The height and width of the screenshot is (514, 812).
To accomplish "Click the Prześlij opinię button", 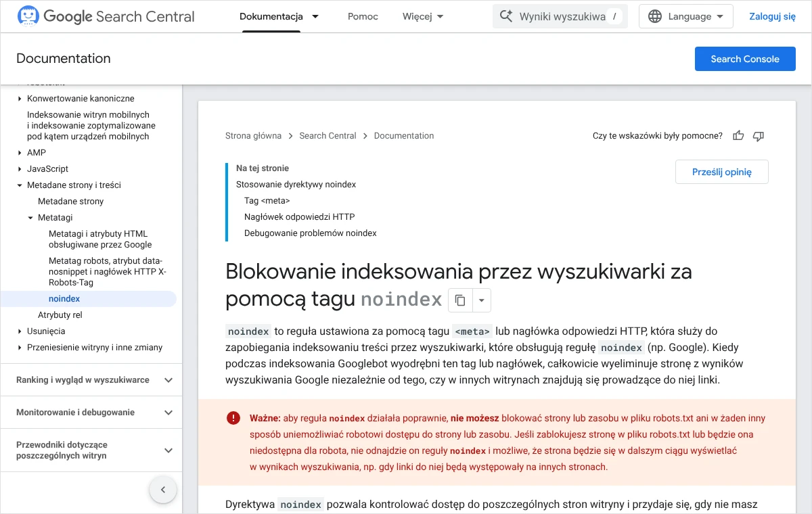I will pyautogui.click(x=722, y=172).
